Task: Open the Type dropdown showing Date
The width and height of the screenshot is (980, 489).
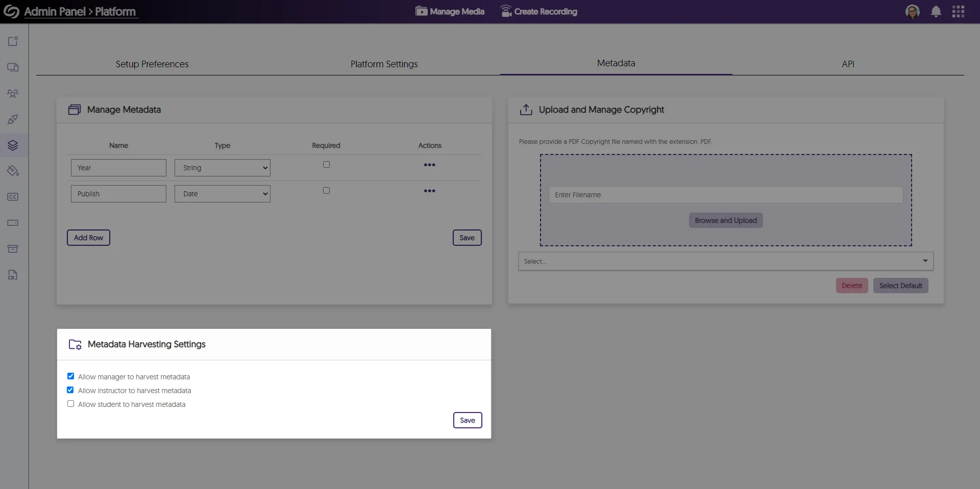Action: [x=222, y=193]
